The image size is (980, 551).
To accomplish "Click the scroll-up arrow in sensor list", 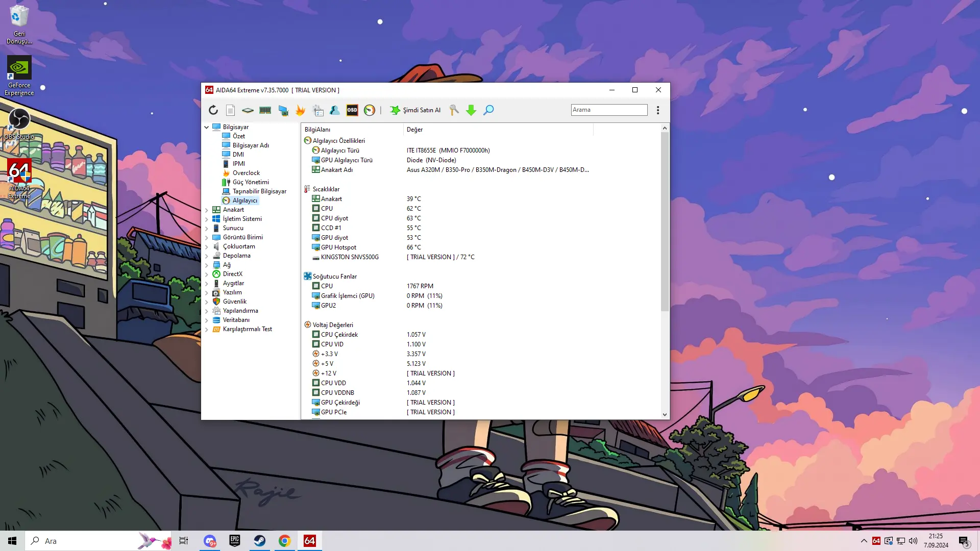I will (x=665, y=128).
